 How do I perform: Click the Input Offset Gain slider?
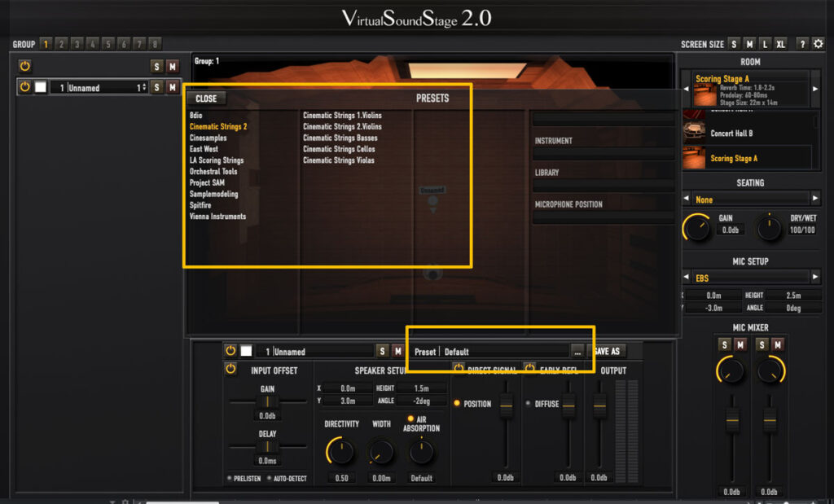[x=267, y=402]
